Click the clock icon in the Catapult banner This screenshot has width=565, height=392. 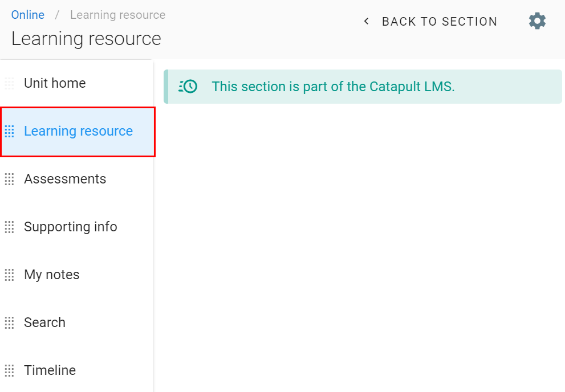click(188, 87)
